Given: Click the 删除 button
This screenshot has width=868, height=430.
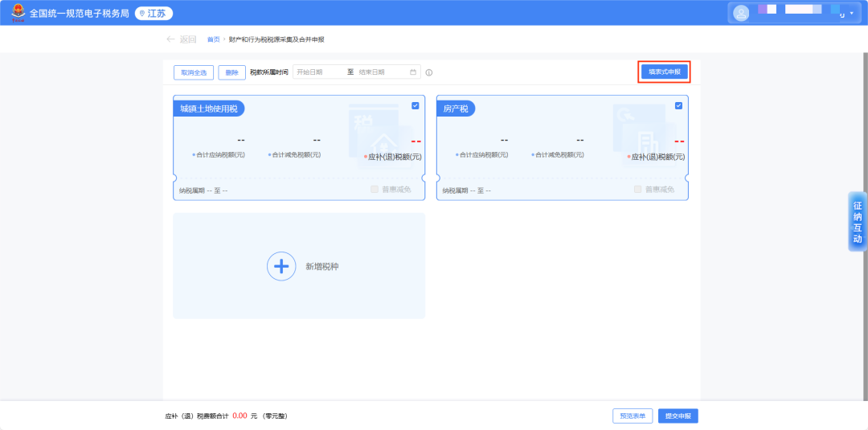Looking at the screenshot, I should pos(232,72).
